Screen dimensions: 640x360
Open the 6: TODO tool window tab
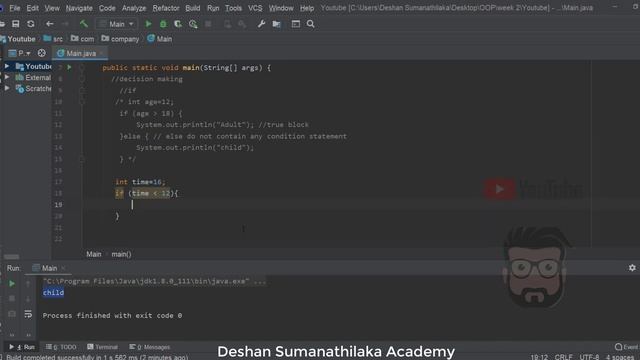[61, 347]
